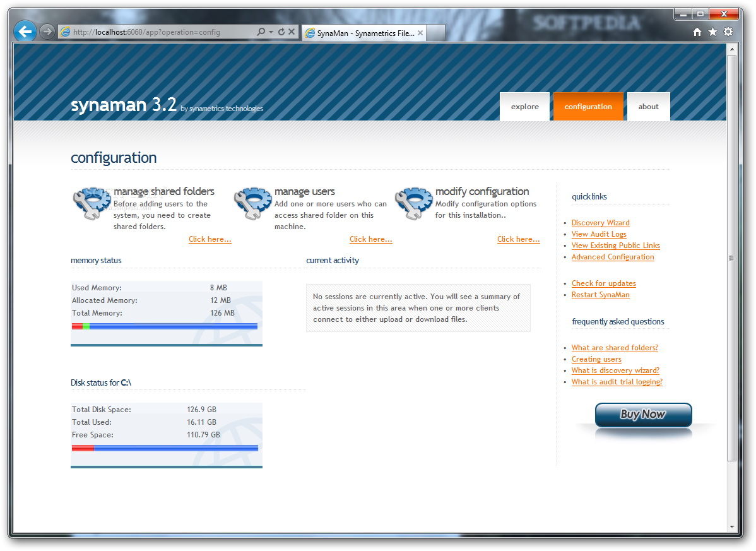
Task: Click the Stop icon in address bar
Action: pyautogui.click(x=292, y=32)
